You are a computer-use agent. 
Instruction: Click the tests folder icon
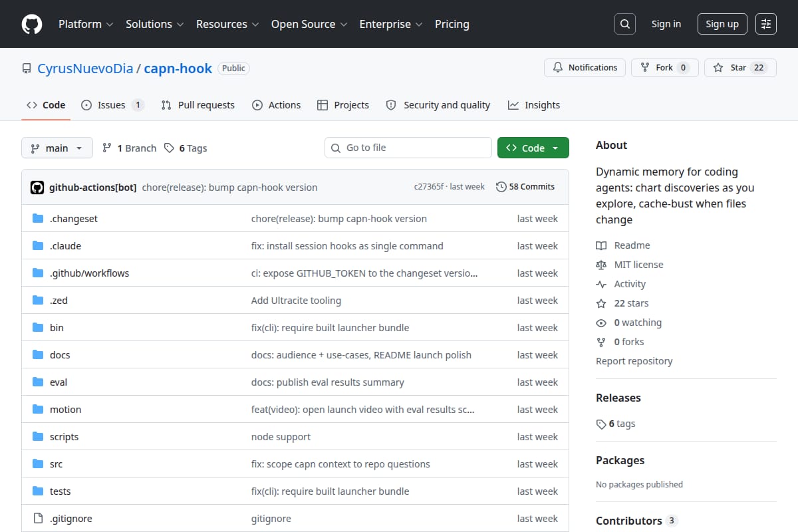click(38, 491)
